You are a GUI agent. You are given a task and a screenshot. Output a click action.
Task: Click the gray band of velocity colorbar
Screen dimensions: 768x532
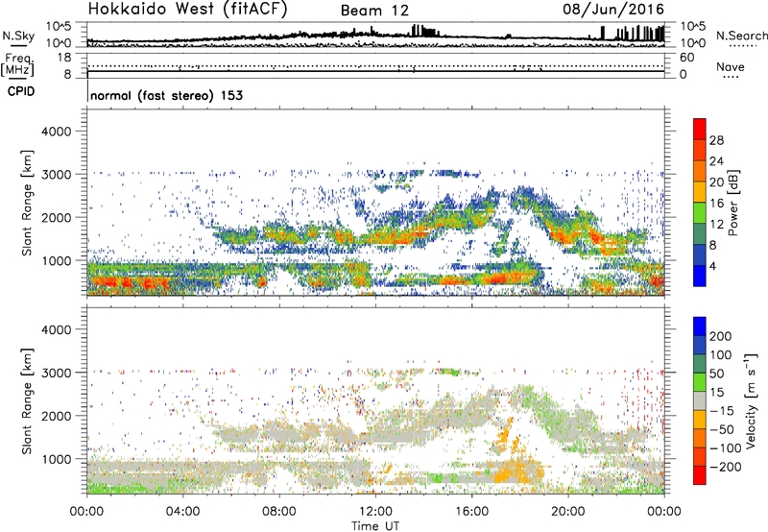click(700, 400)
